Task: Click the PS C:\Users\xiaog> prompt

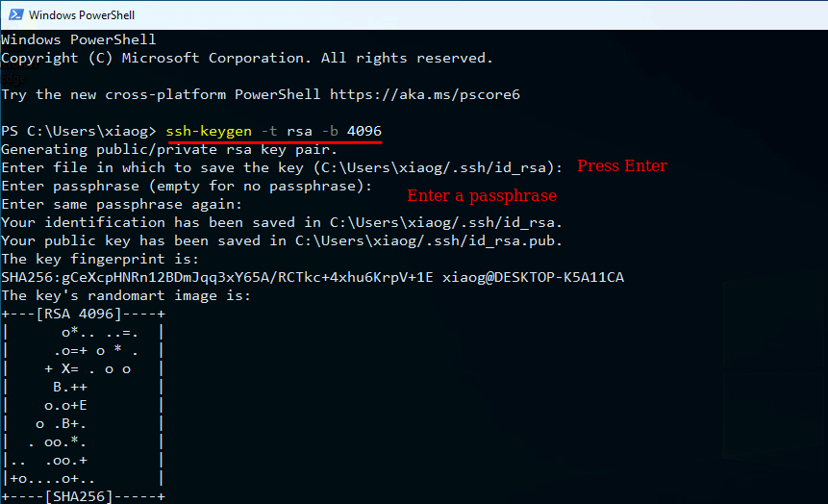Action: (79, 130)
